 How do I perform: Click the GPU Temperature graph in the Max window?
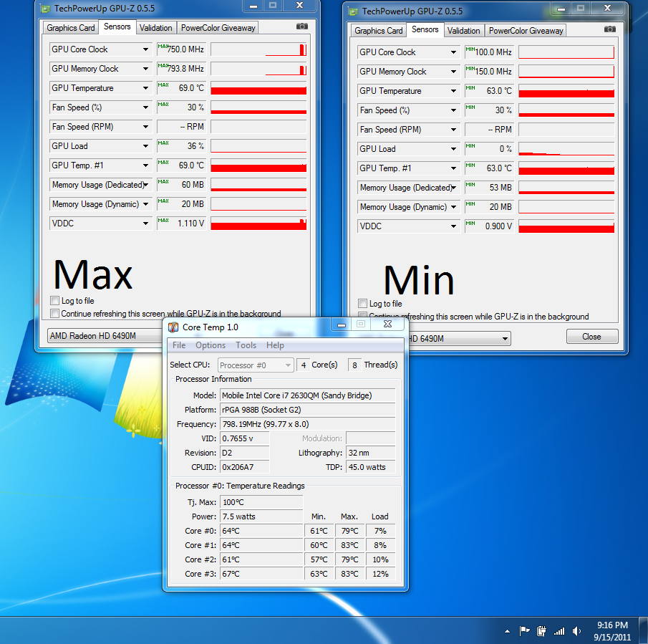coord(258,88)
